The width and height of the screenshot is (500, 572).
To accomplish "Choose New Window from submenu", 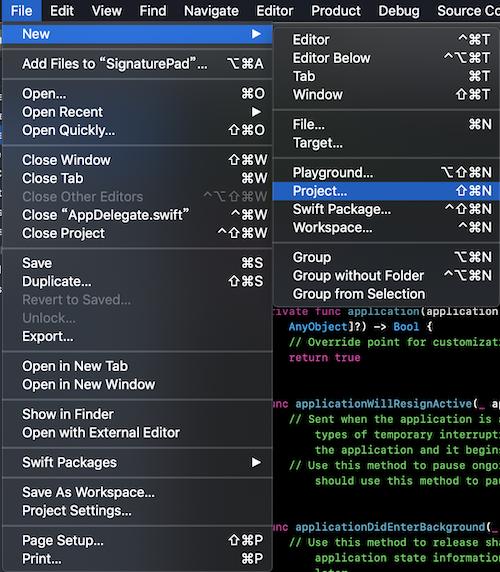I will [386, 94].
